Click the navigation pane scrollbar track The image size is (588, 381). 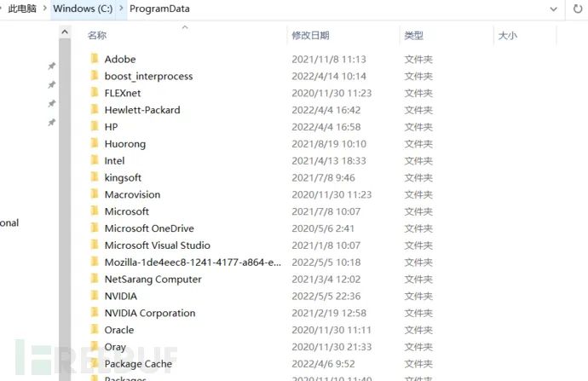coord(65,209)
